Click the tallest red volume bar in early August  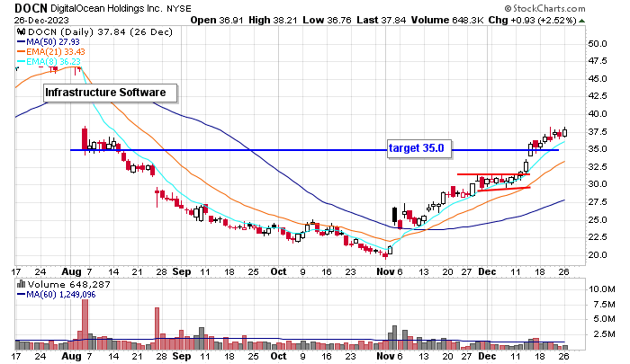click(85, 324)
